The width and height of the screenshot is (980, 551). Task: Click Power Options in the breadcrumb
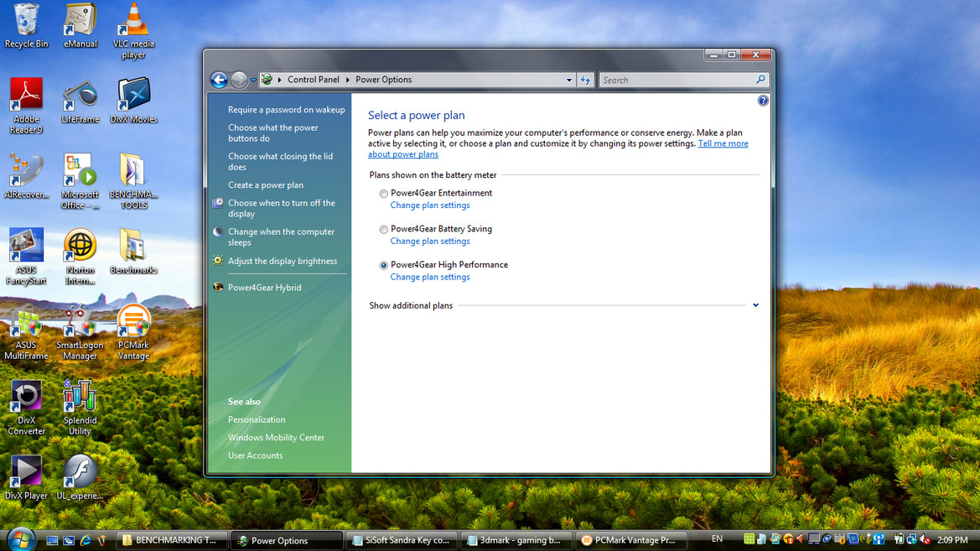(x=384, y=80)
